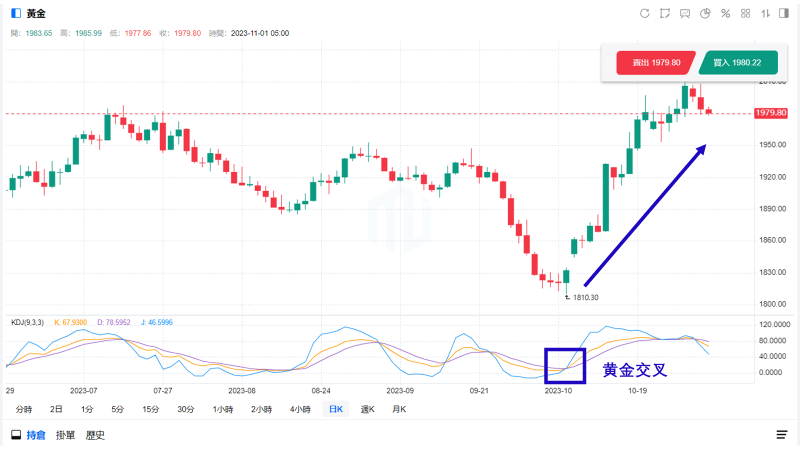800x450 pixels.
Task: Toggle the right side panel icon
Action: tap(783, 13)
